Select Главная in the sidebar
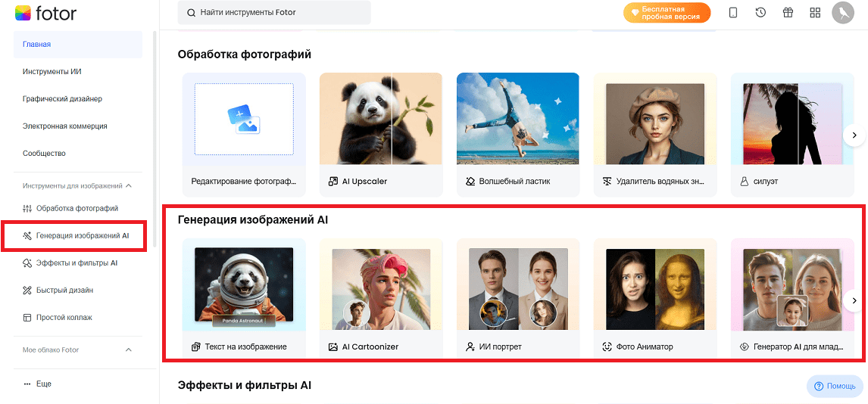 [78, 44]
